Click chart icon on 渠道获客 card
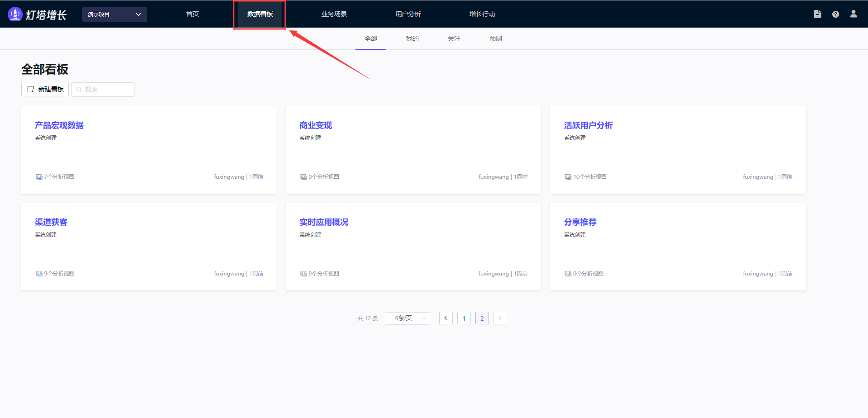The width and height of the screenshot is (868, 418). click(x=39, y=274)
